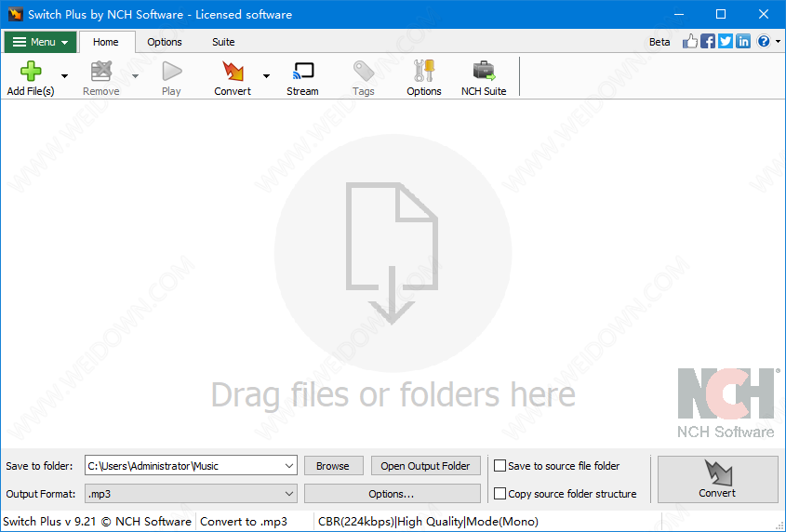Expand the Convert toolbar dropdown arrow
The height and width of the screenshot is (532, 786).
266,76
